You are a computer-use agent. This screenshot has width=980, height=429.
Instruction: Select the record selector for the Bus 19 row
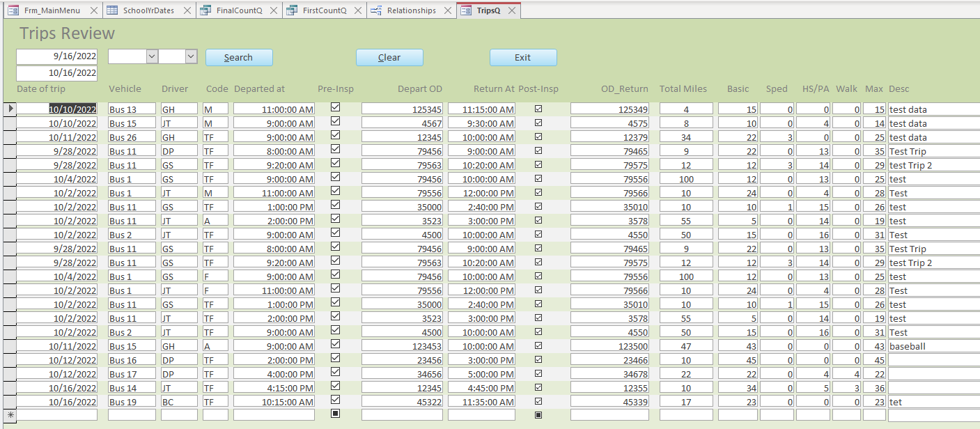tap(9, 401)
